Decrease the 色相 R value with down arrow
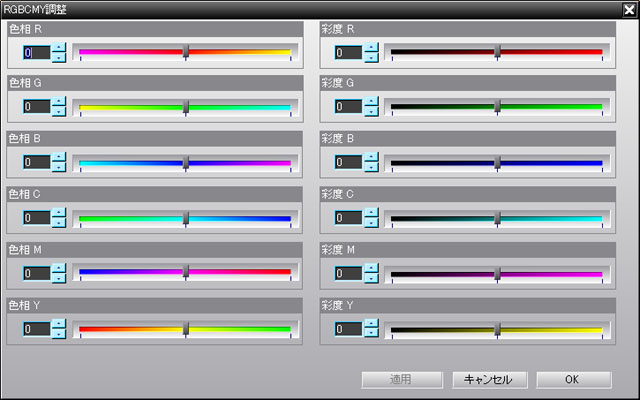The width and height of the screenshot is (640, 400). tap(59, 58)
